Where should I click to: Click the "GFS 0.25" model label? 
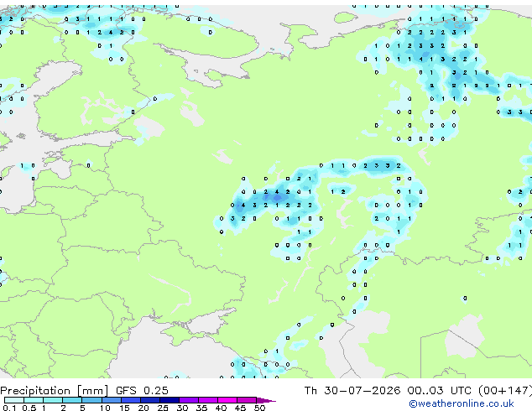pyautogui.click(x=142, y=391)
